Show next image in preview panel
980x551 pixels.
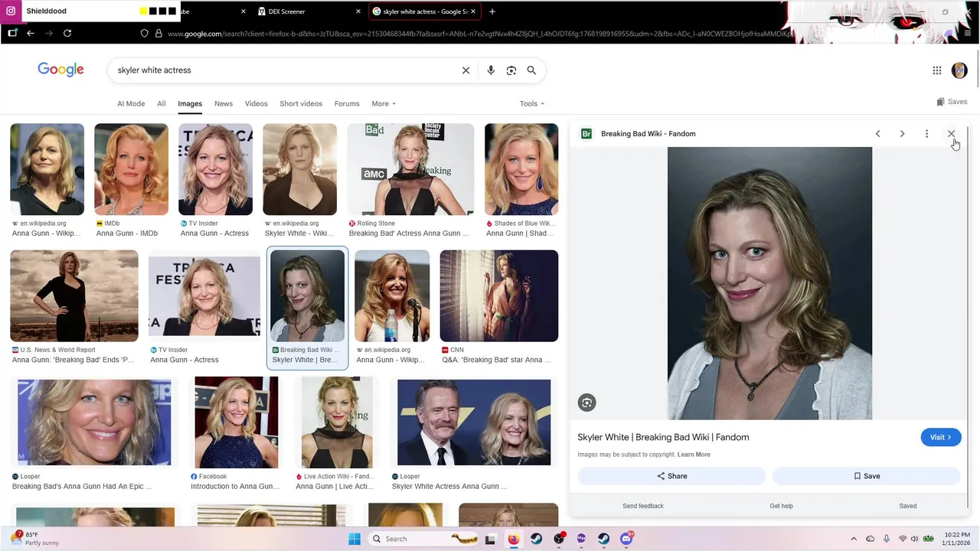(x=903, y=134)
